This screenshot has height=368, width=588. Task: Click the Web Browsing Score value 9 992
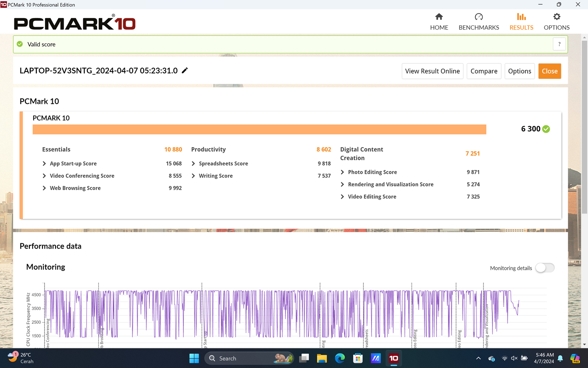175,188
